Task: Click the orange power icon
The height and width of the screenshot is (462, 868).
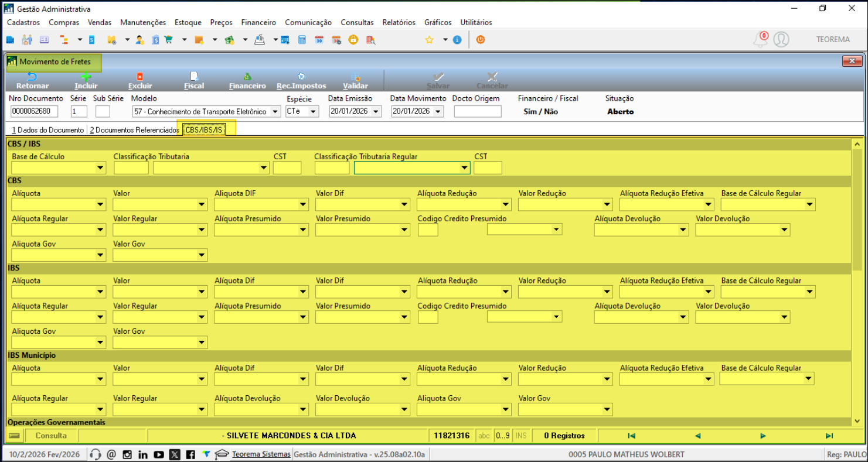Action: pos(480,40)
